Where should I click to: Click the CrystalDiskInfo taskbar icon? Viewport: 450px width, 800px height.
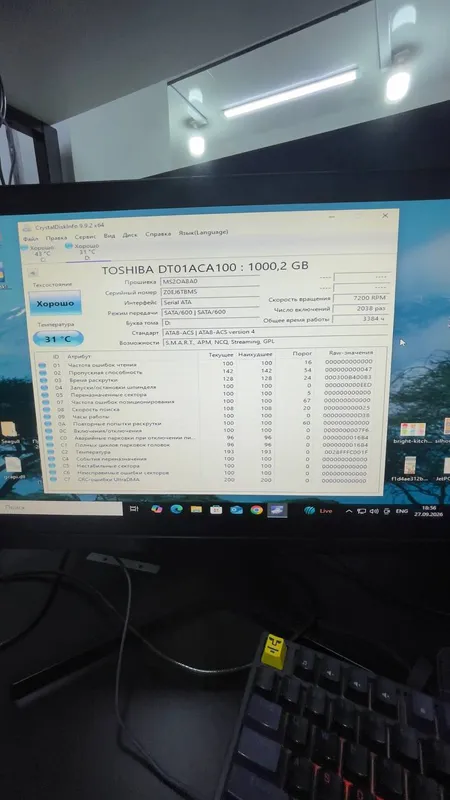pyautogui.click(x=277, y=510)
